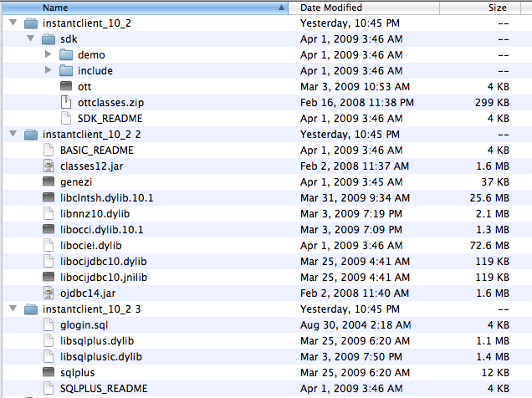Viewport: 532px width, 398px height.
Task: Click the libclntsh.dylib.10.1 file icon
Action: point(49,197)
